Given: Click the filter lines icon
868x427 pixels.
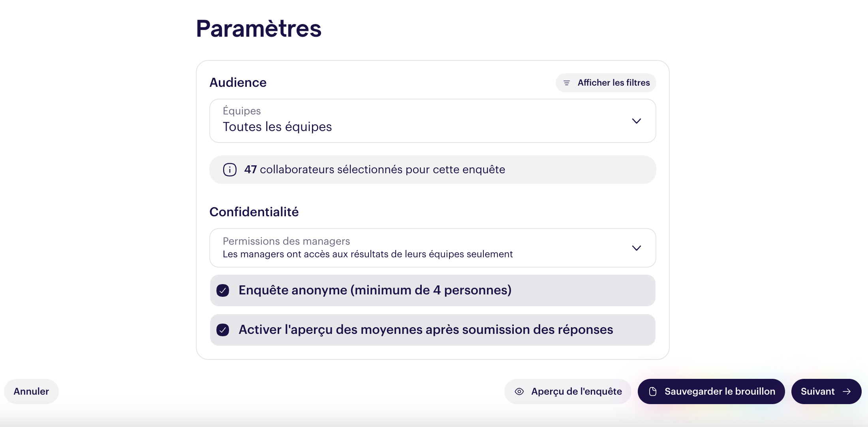Looking at the screenshot, I should tap(566, 83).
